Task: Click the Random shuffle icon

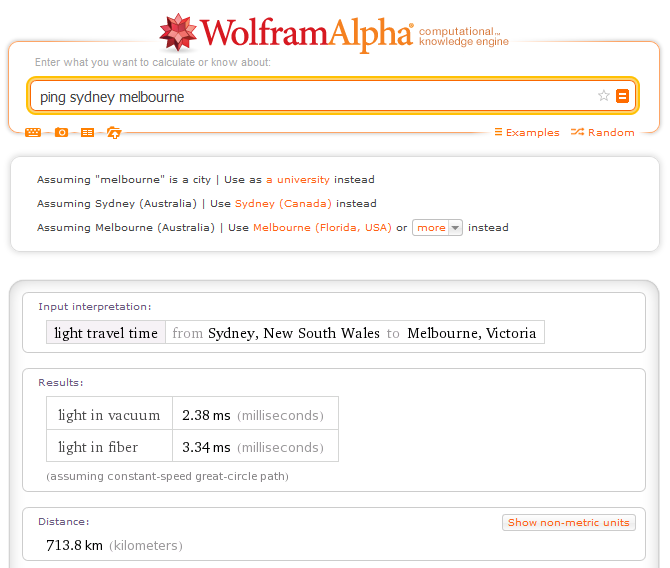Action: 578,132
